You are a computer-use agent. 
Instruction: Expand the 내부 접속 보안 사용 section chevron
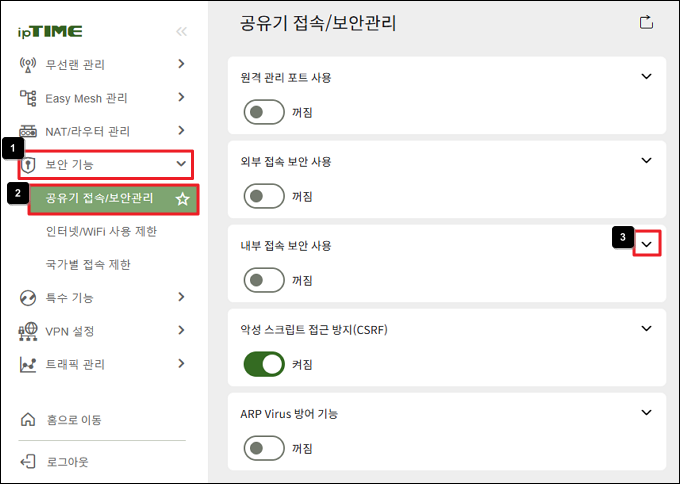coord(647,244)
